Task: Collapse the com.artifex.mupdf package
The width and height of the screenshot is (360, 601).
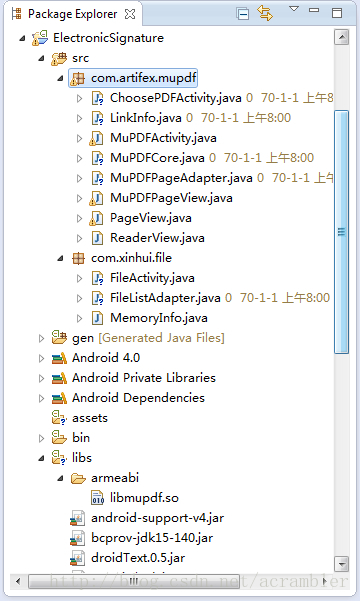Action: [60, 78]
